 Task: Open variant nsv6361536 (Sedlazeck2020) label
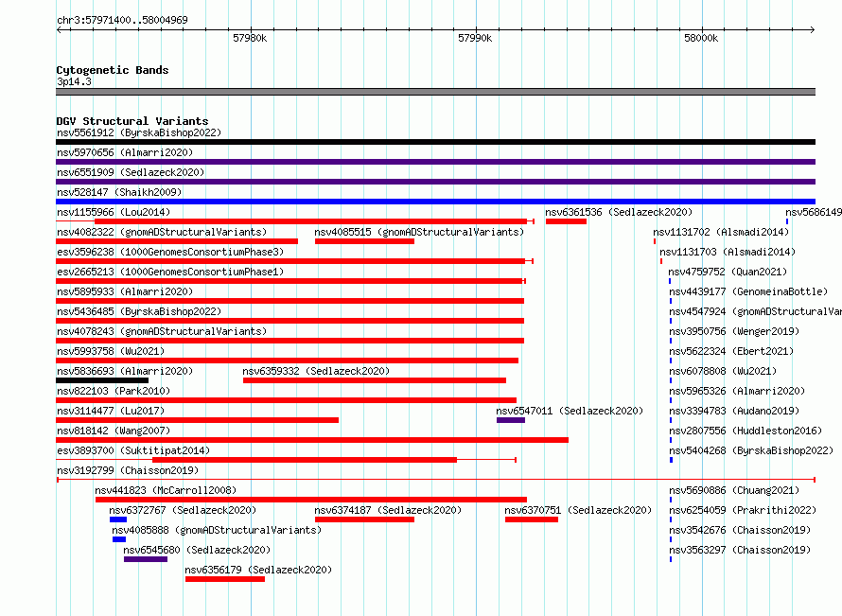pos(619,212)
